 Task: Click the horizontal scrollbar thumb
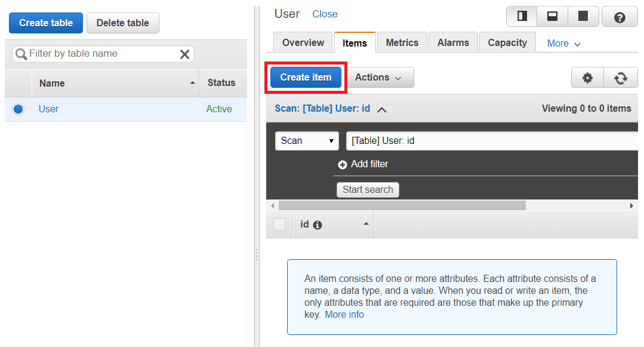point(402,205)
